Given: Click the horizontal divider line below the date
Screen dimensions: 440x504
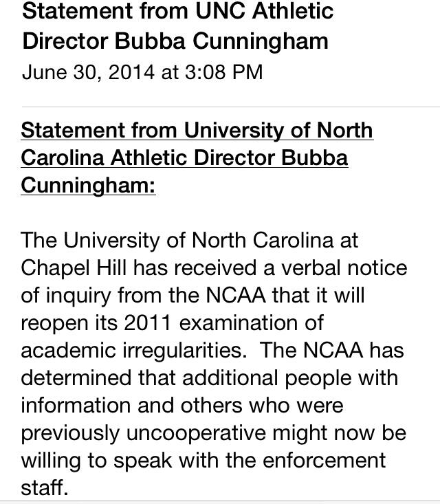Looking at the screenshot, I should point(231,107).
